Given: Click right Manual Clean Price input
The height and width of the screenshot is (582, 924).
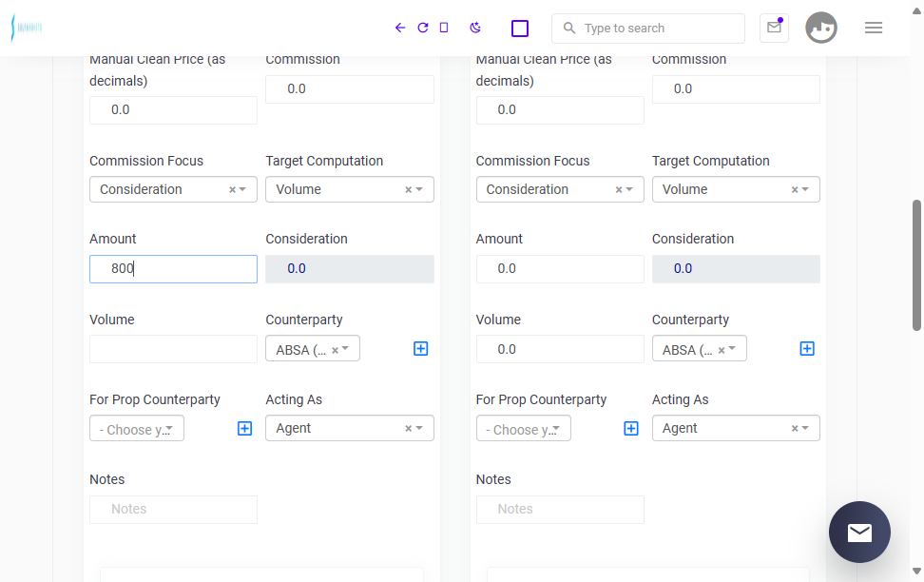Looking at the screenshot, I should (x=560, y=110).
